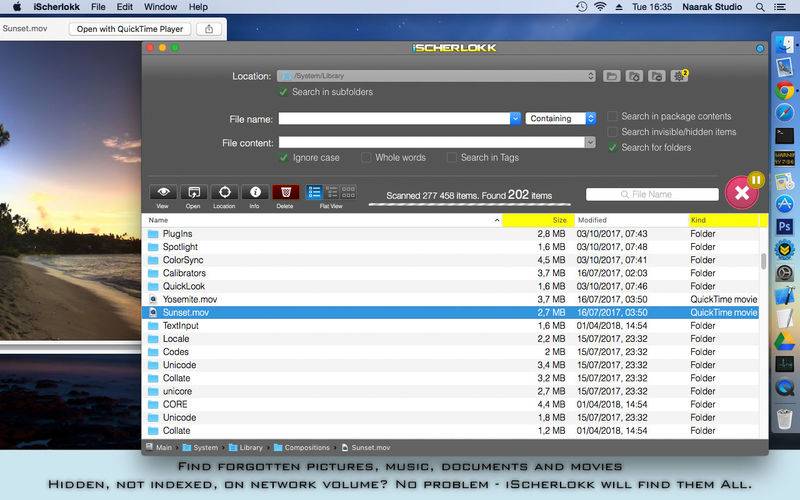Enable Search in Tags checkbox

point(452,158)
